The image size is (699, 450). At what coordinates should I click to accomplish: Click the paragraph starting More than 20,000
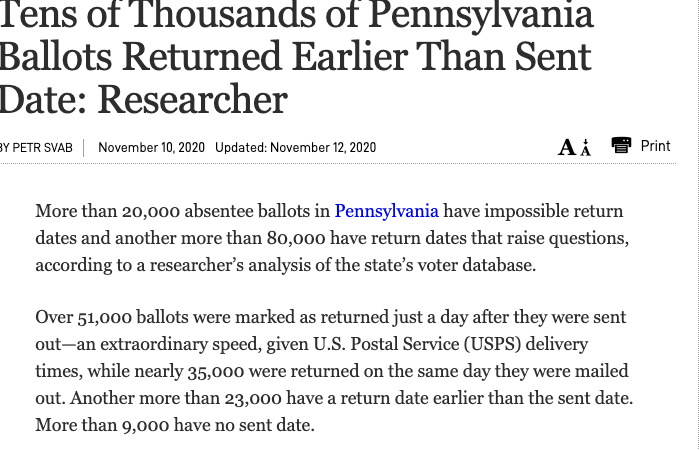pos(332,238)
